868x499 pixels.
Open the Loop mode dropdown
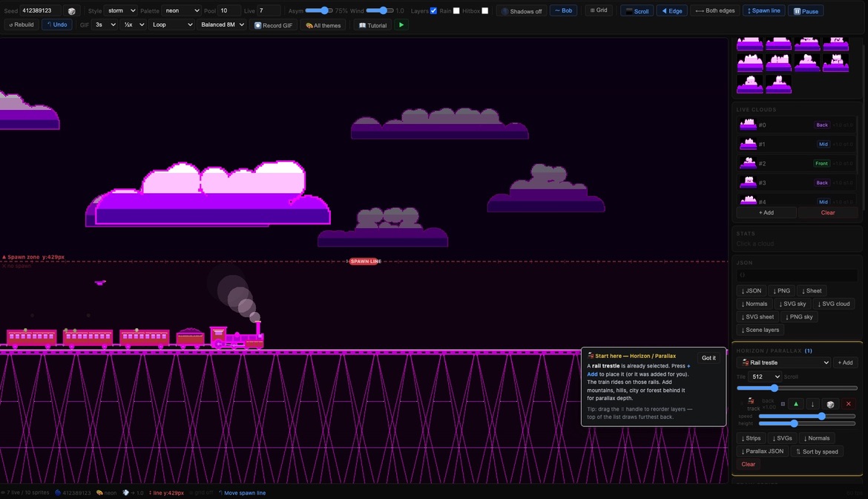[x=171, y=25]
